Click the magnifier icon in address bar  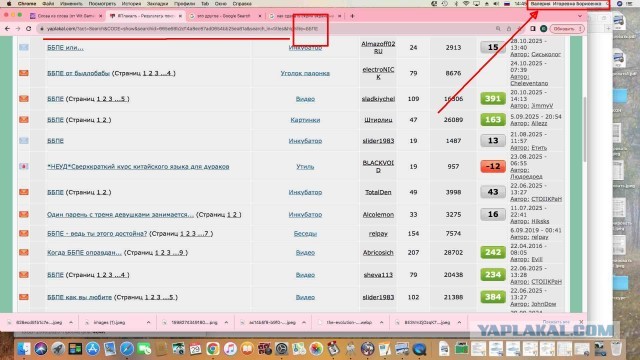pos(498,29)
